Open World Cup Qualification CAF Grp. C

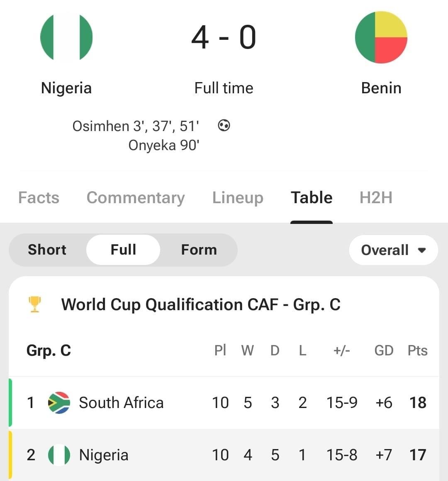201,304
